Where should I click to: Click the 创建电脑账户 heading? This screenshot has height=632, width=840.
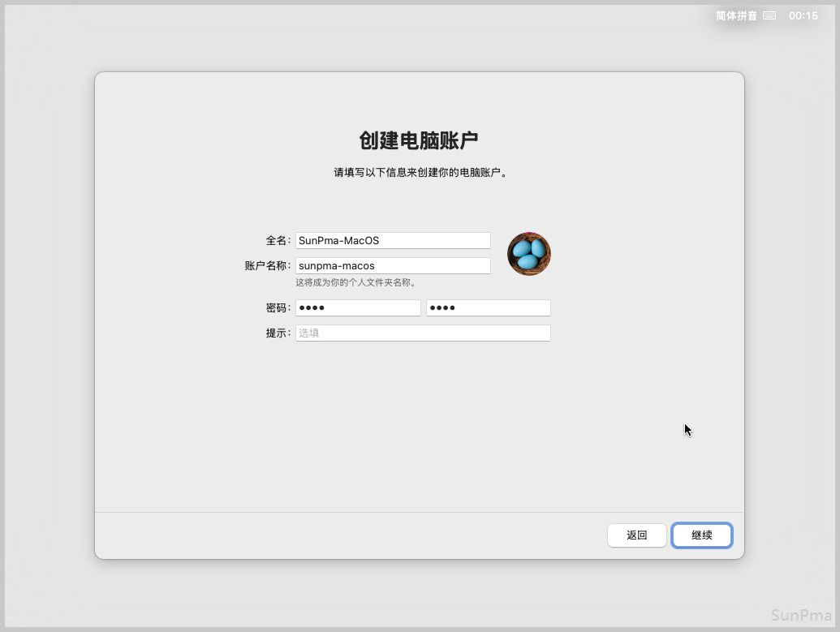point(419,140)
